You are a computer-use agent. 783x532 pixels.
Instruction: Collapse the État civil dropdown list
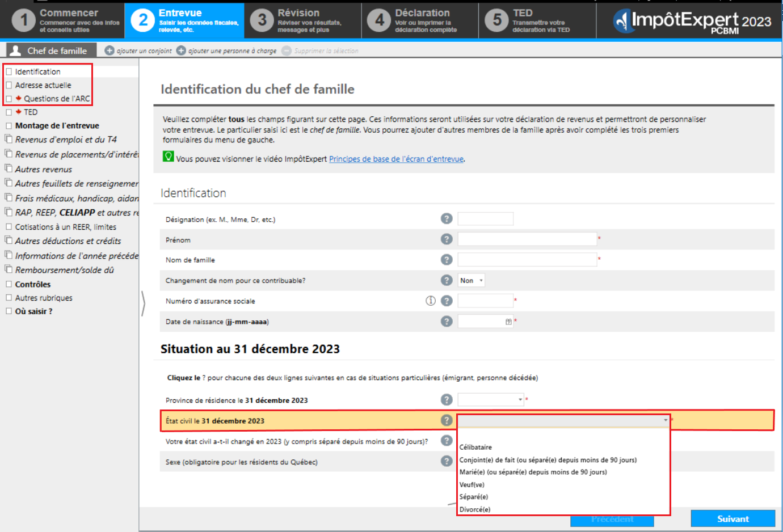coord(666,420)
